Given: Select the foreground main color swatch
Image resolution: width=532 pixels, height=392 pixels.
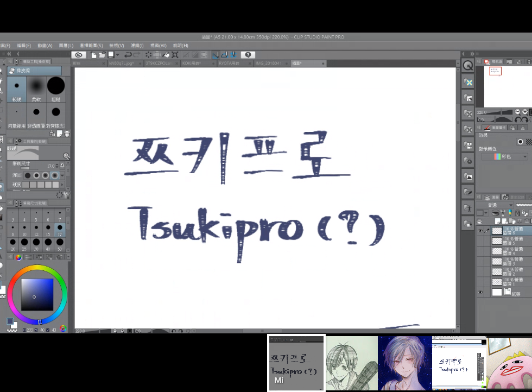Looking at the screenshot, I should [x=10, y=321].
